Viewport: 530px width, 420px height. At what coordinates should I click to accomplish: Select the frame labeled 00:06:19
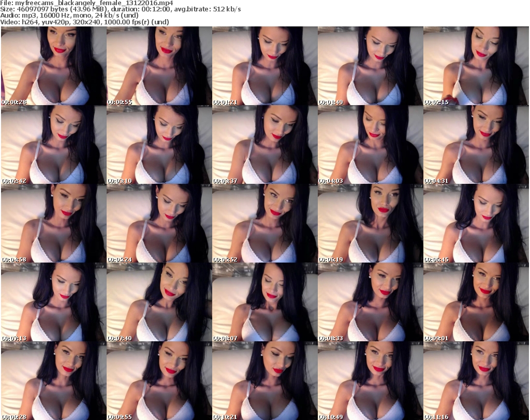coord(371,224)
